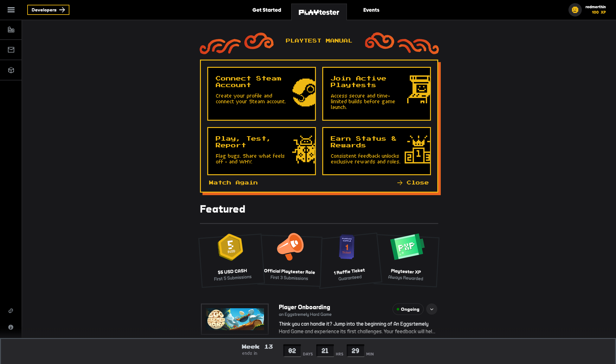Select the arena icon in the sidebar

[x=11, y=29]
